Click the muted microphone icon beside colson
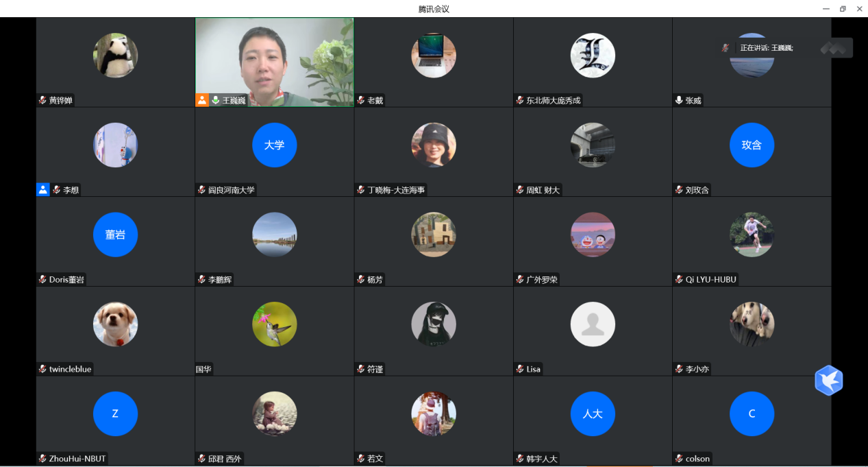 tap(679, 459)
